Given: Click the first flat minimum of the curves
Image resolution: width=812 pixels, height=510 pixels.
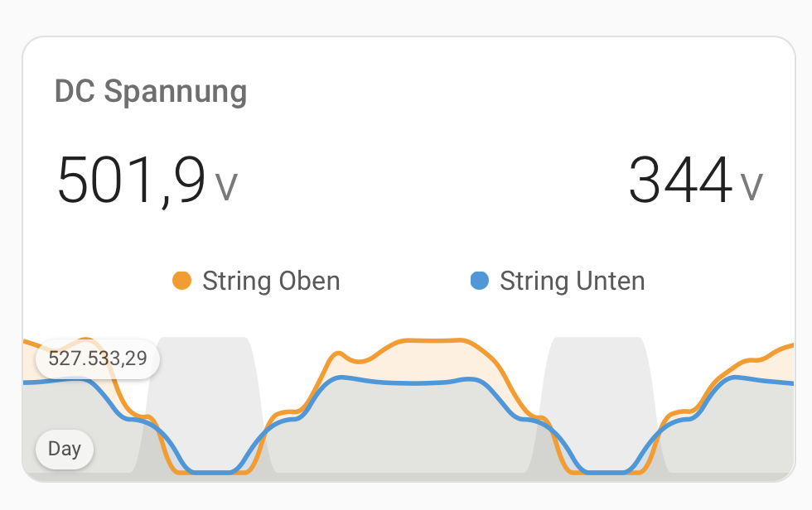Looking at the screenshot, I should coord(211,472).
